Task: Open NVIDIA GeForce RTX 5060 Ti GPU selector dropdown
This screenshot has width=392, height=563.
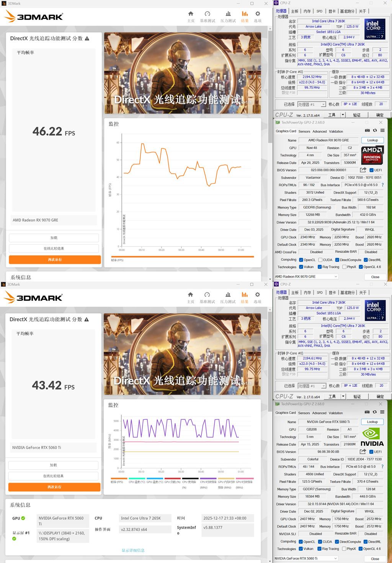Action: 306,558
